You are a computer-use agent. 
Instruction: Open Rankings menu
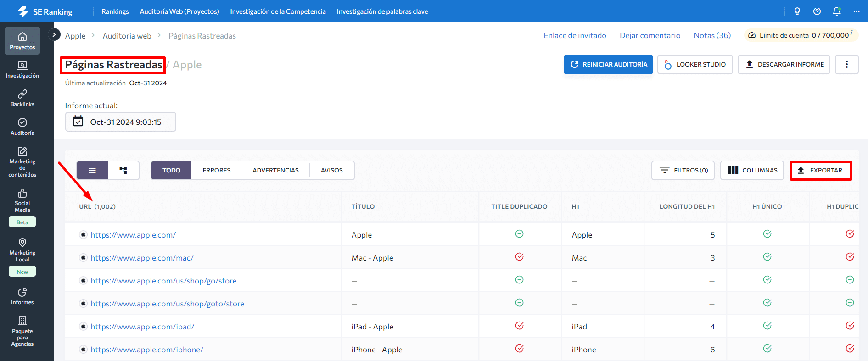pos(115,11)
